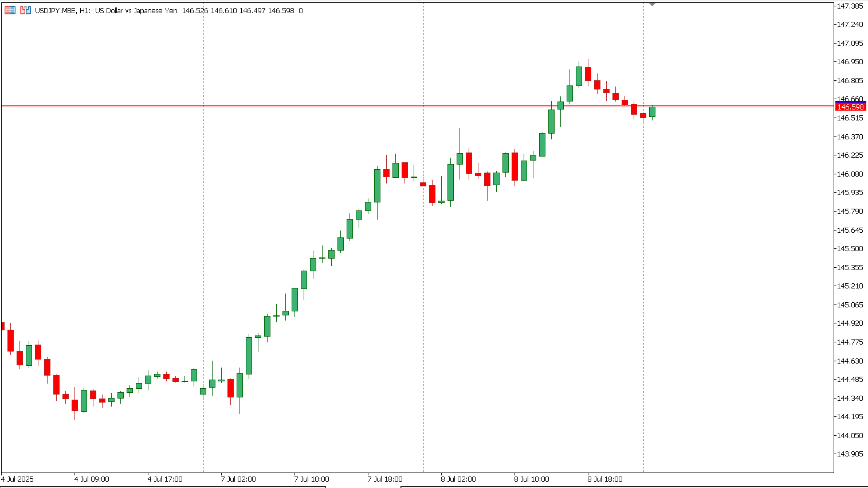Click the '4 Jul 17:00' time axis label

click(165, 479)
